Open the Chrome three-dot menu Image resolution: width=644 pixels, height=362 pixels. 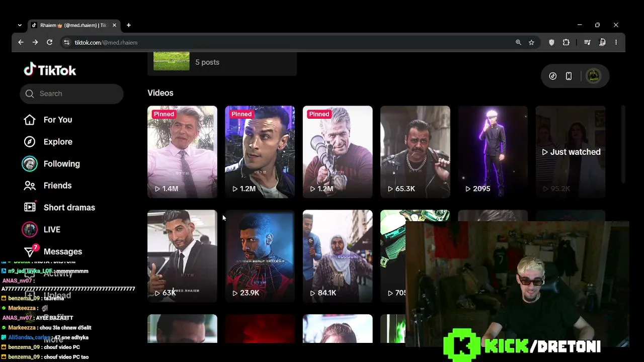point(616,43)
